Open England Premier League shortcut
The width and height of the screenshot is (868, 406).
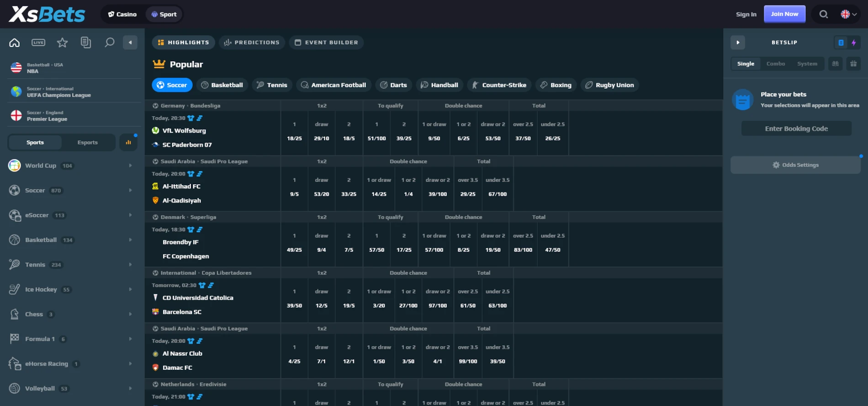tap(73, 116)
